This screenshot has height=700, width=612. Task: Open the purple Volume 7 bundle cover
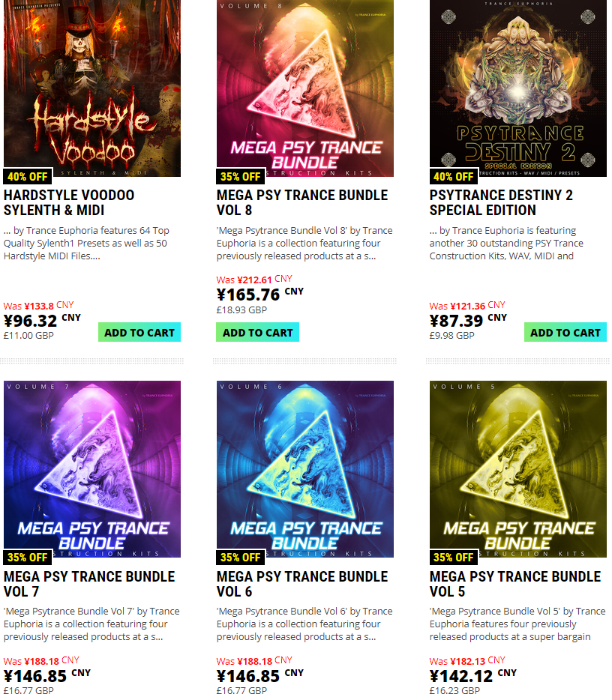[x=92, y=468]
